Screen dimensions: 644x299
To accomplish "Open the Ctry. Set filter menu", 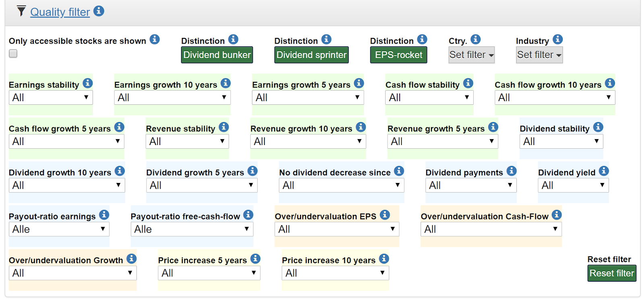I will 471,55.
